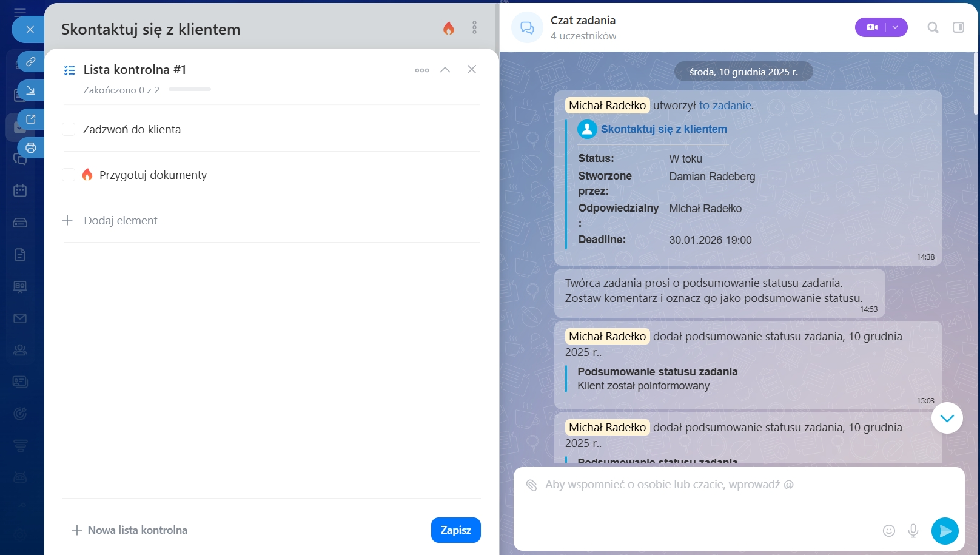Image resolution: width=980 pixels, height=555 pixels.
Task: Remove the Lista kontrolna #1 checklist
Action: click(472, 69)
